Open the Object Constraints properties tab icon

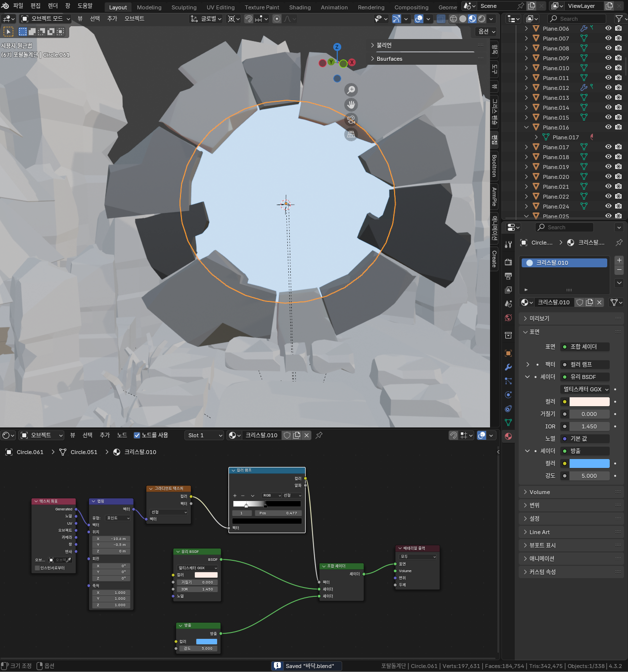(508, 409)
